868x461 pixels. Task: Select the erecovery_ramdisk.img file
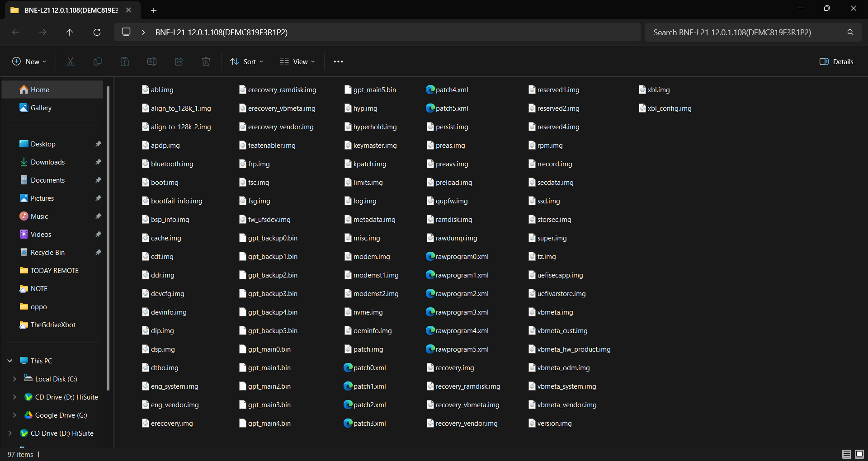pyautogui.click(x=278, y=89)
